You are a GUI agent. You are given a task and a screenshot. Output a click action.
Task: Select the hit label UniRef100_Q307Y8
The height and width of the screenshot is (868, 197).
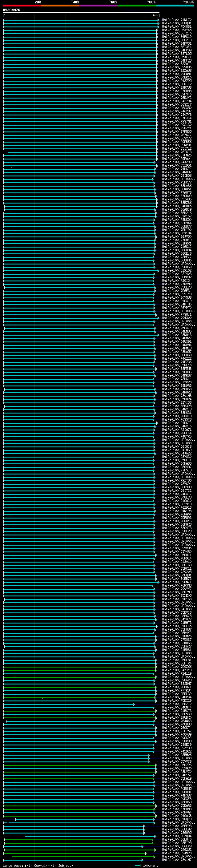(x=177, y=115)
